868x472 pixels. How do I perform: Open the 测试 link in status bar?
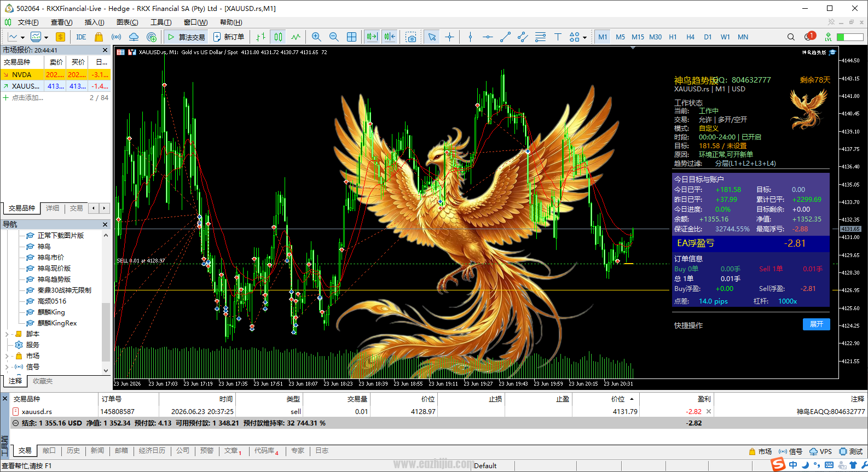851,452
